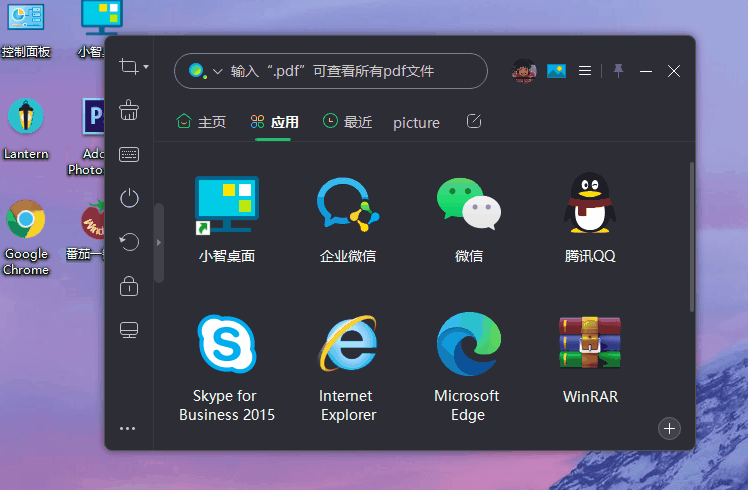The width and height of the screenshot is (748, 490).
Task: Click the restart sidebar icon
Action: [x=129, y=241]
